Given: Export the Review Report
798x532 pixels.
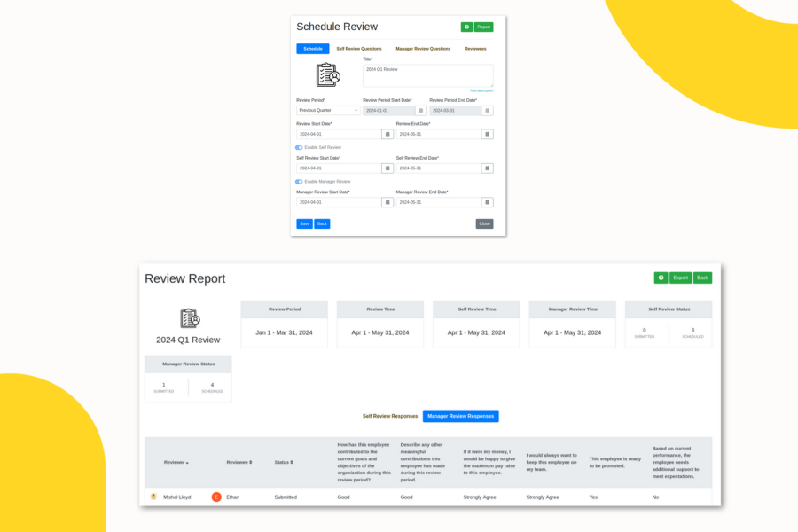Looking at the screenshot, I should [680, 278].
